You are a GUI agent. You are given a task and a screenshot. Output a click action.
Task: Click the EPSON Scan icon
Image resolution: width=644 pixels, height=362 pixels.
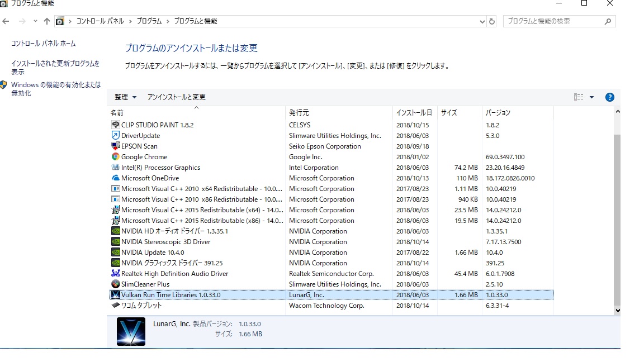tap(115, 146)
